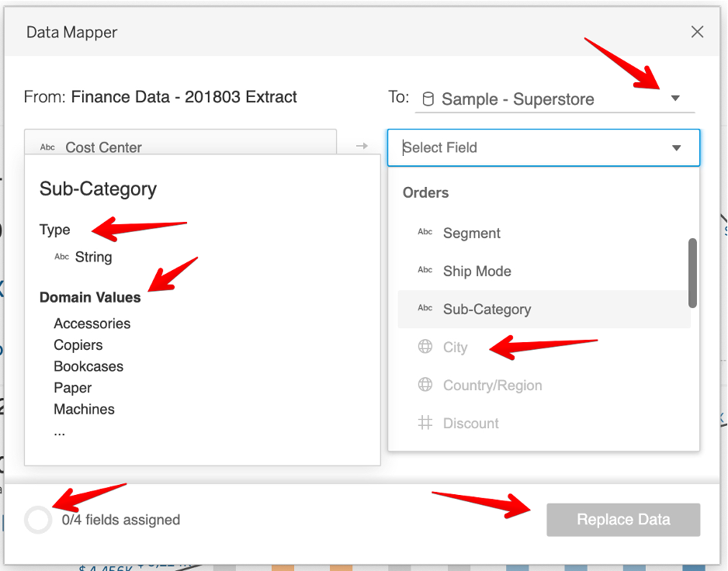Click the Paper domain value
The height and width of the screenshot is (571, 728).
click(72, 388)
